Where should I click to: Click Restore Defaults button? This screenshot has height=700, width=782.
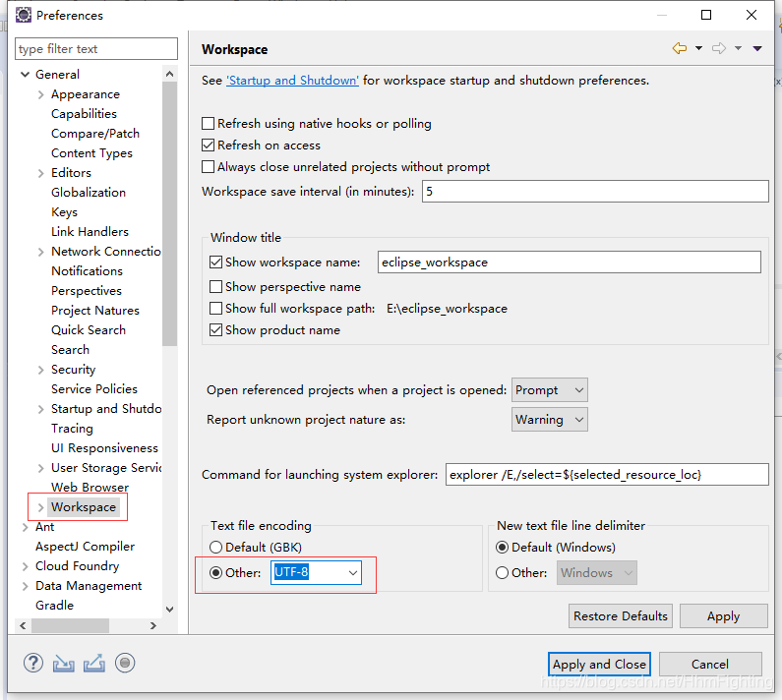(621, 616)
